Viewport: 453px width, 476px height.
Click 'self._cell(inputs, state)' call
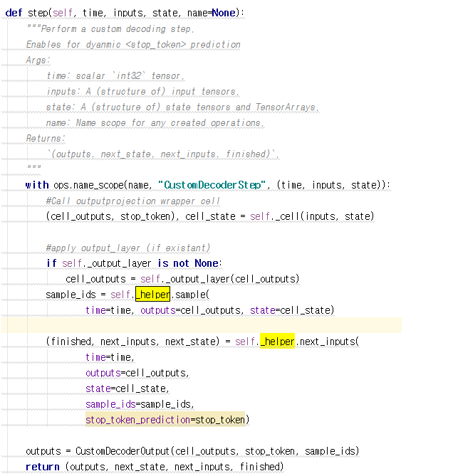pyautogui.click(x=312, y=216)
